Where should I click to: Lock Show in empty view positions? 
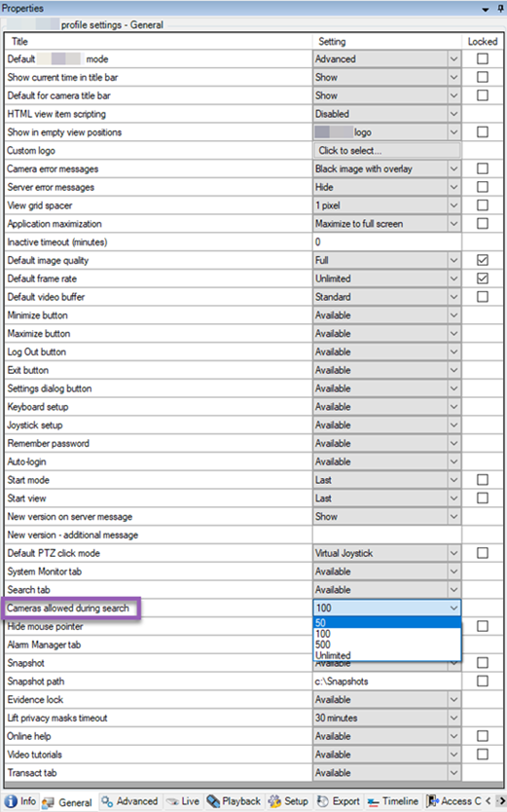[482, 132]
